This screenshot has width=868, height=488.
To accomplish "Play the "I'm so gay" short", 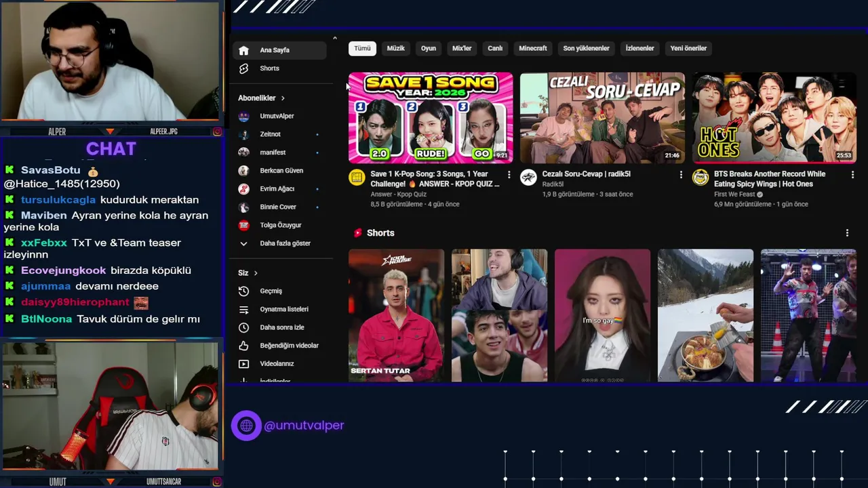I will [602, 315].
